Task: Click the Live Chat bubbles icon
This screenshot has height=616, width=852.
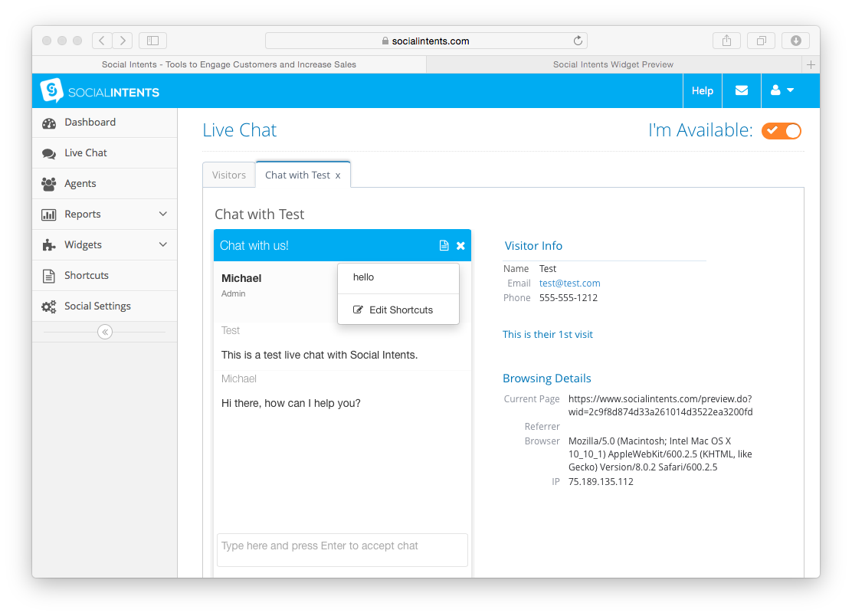Action: click(49, 154)
